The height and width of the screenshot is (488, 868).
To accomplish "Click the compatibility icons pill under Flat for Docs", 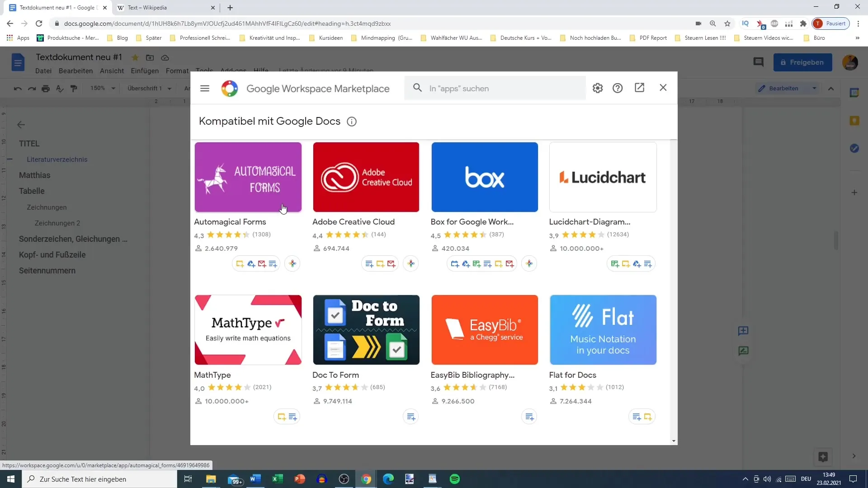I will click(x=642, y=417).
